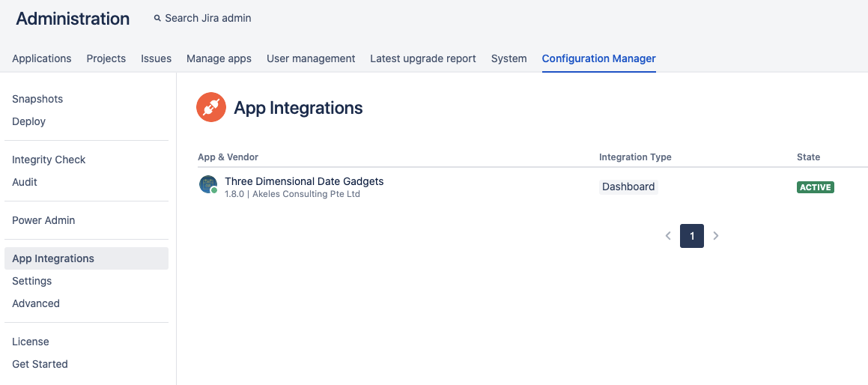Select page 1 in pagination
The height and width of the screenshot is (385, 868).
click(x=692, y=236)
